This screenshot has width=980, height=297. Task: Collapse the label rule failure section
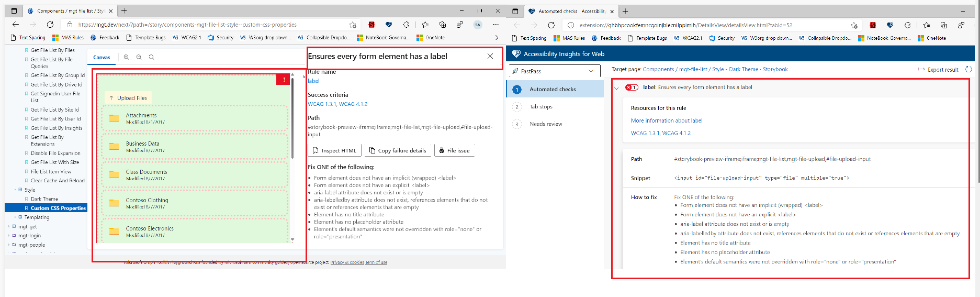click(x=616, y=88)
